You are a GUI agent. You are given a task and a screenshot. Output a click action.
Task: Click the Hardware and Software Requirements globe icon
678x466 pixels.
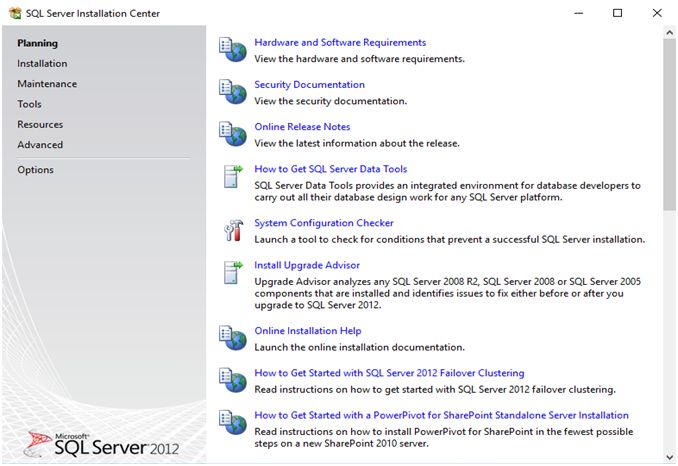pyautogui.click(x=233, y=50)
